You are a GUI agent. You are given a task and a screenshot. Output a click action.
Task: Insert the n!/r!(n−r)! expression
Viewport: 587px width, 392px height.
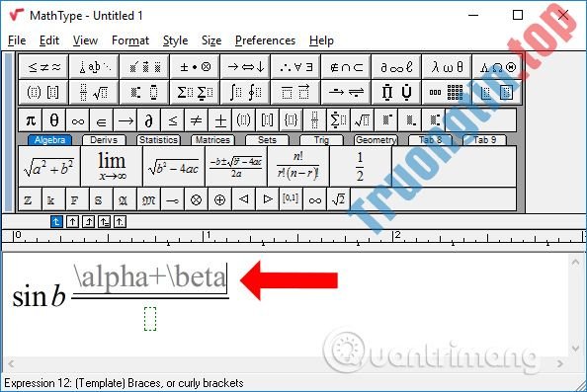tap(298, 167)
